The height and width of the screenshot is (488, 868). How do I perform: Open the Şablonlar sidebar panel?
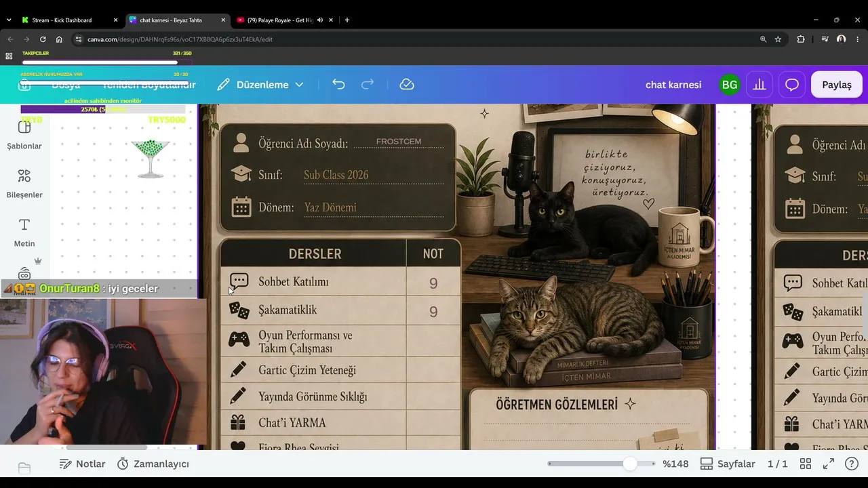point(24,135)
